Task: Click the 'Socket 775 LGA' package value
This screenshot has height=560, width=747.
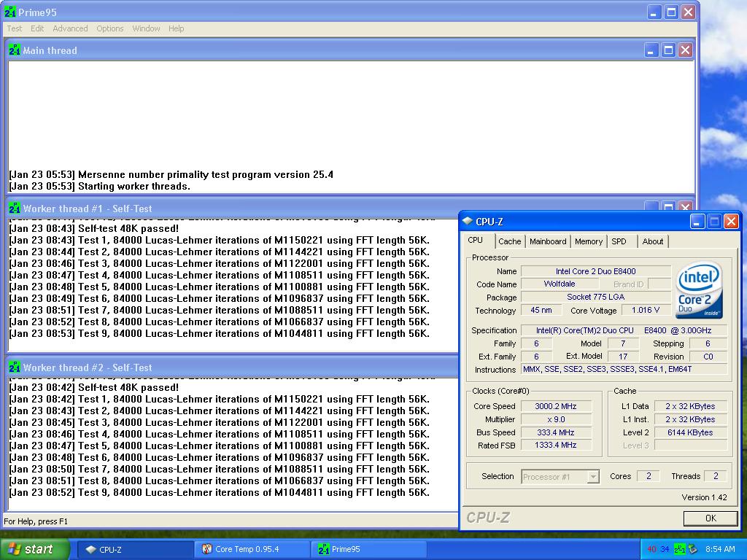Action: pyautogui.click(x=595, y=297)
